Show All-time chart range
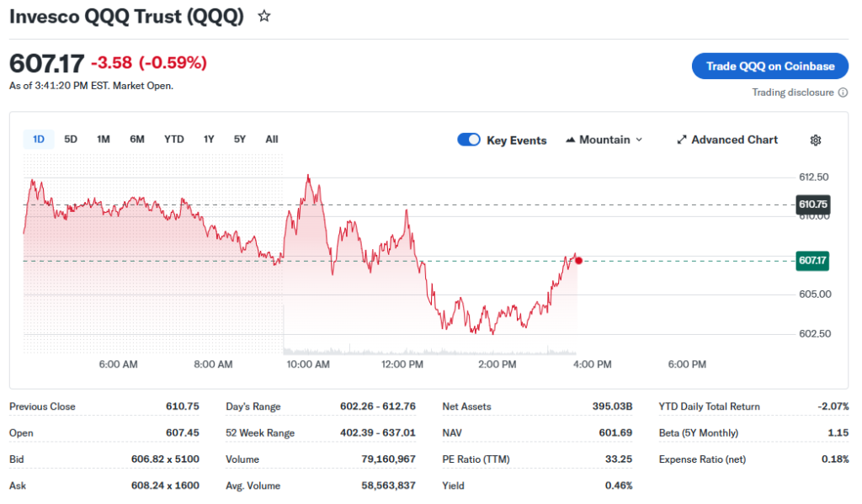862x504 pixels. [x=271, y=139]
